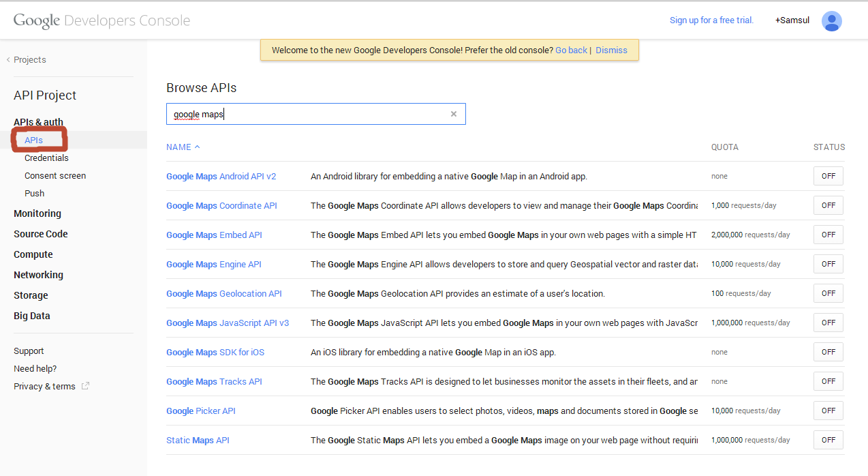Screen dimensions: 868x476
Task: Open Google Picker API link
Action: click(x=201, y=411)
